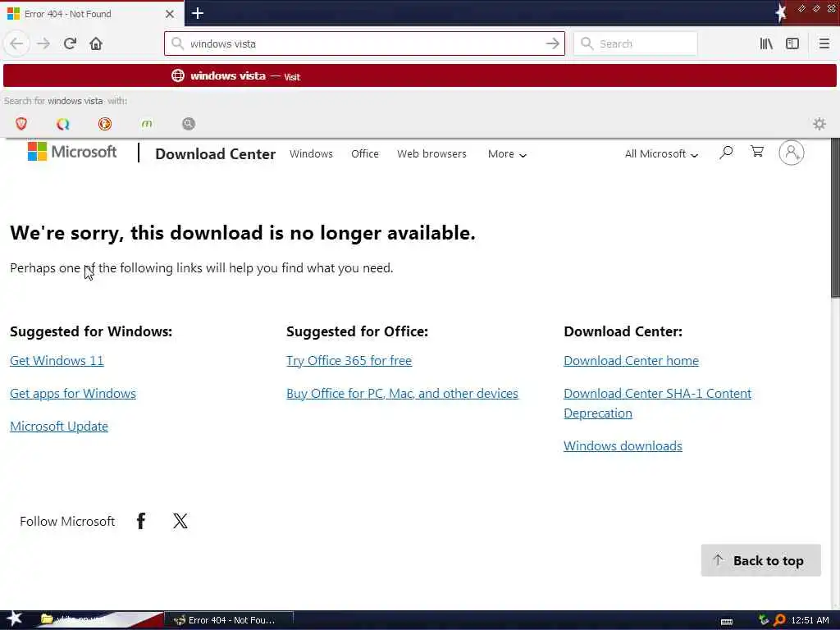Reload the current page
This screenshot has width=840, height=630.
tap(70, 43)
